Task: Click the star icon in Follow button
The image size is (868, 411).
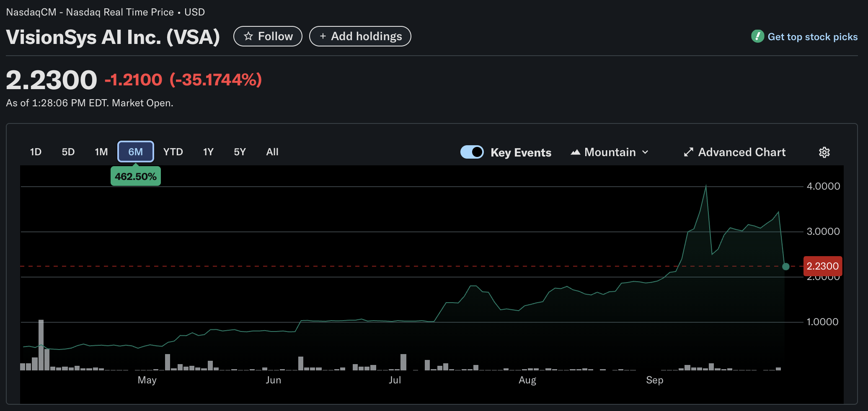Action: pyautogui.click(x=248, y=36)
